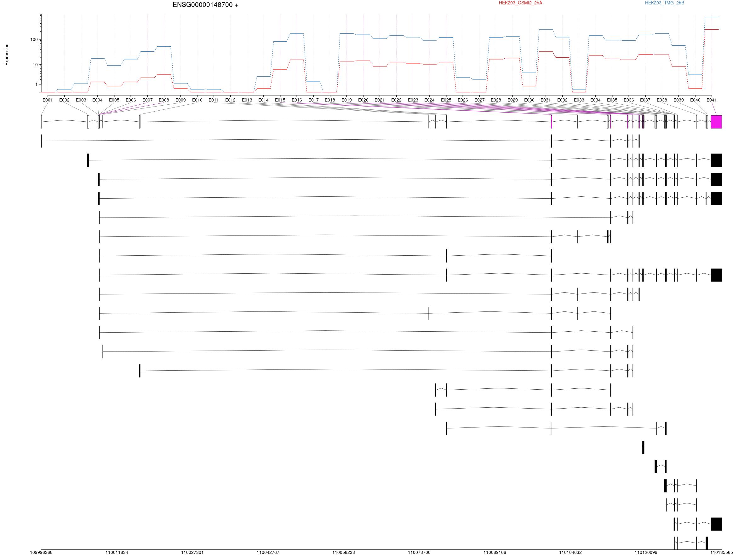756x558 pixels.
Task: Click genomic coordinate 109996368
Action: [41, 553]
